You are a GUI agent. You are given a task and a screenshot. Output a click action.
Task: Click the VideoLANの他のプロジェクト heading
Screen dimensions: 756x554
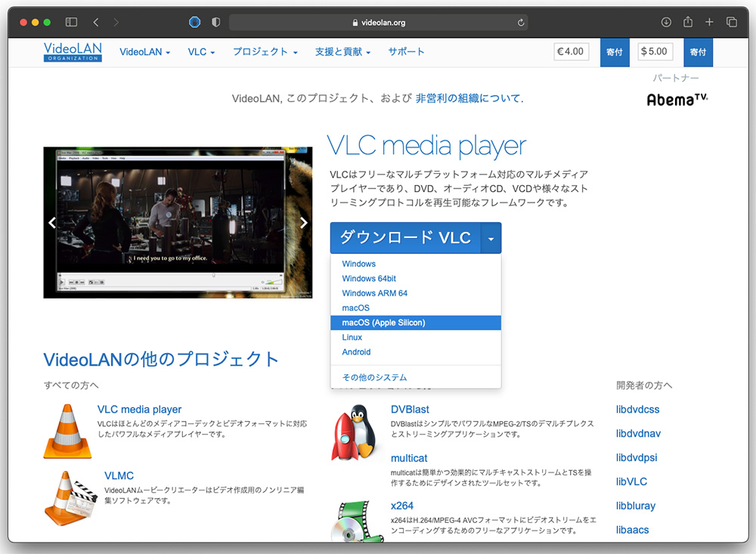(x=161, y=360)
